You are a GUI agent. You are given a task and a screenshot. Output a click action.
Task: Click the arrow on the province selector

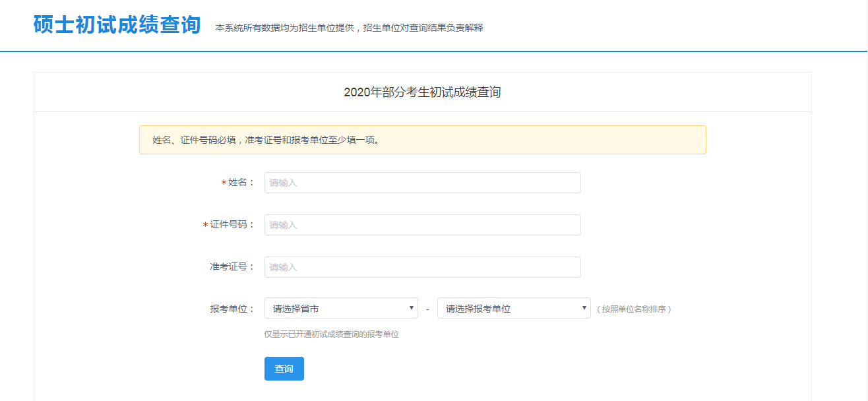pos(411,308)
